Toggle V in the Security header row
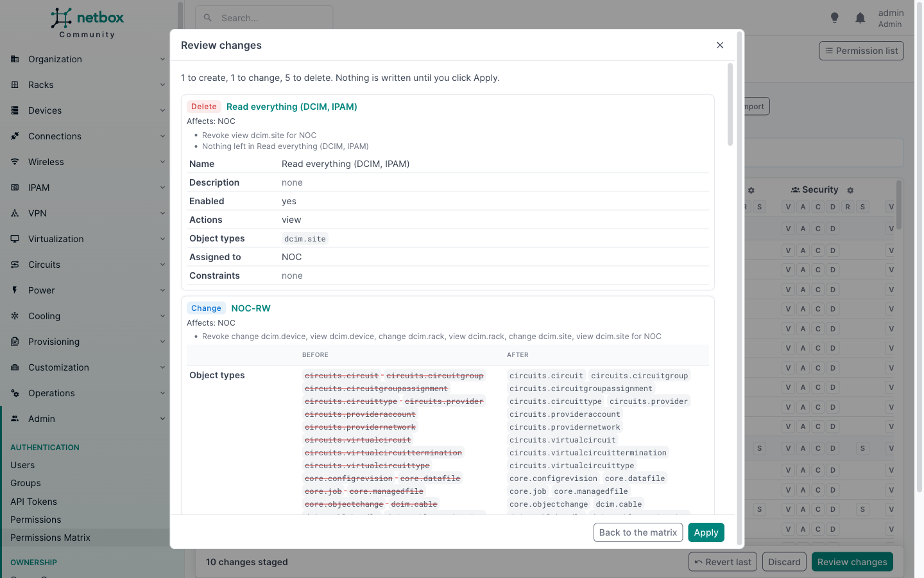The image size is (924, 578). tap(788, 207)
